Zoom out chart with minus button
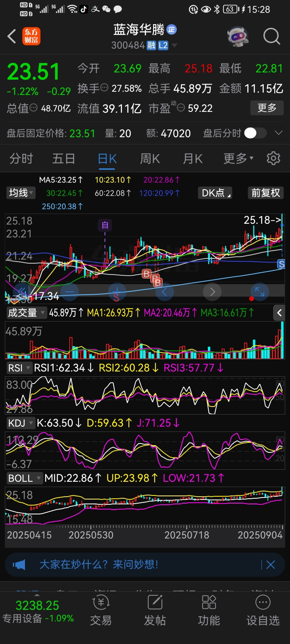This screenshot has width=290, height=644. [70, 292]
